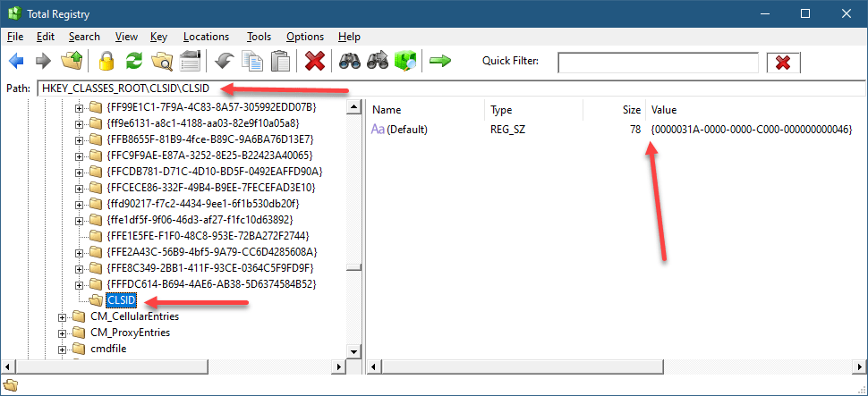The image size is (868, 396).
Task: Open the Locations menu
Action: 205,37
